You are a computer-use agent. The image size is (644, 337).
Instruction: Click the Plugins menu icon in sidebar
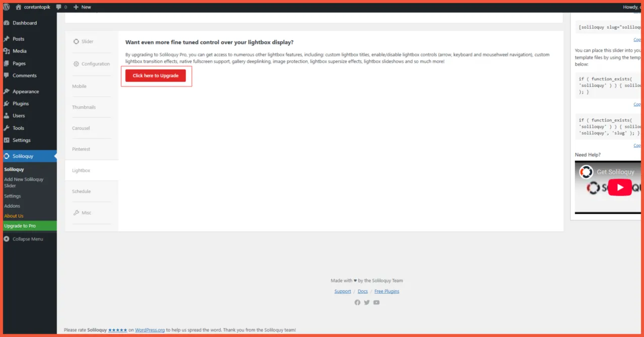(x=7, y=104)
